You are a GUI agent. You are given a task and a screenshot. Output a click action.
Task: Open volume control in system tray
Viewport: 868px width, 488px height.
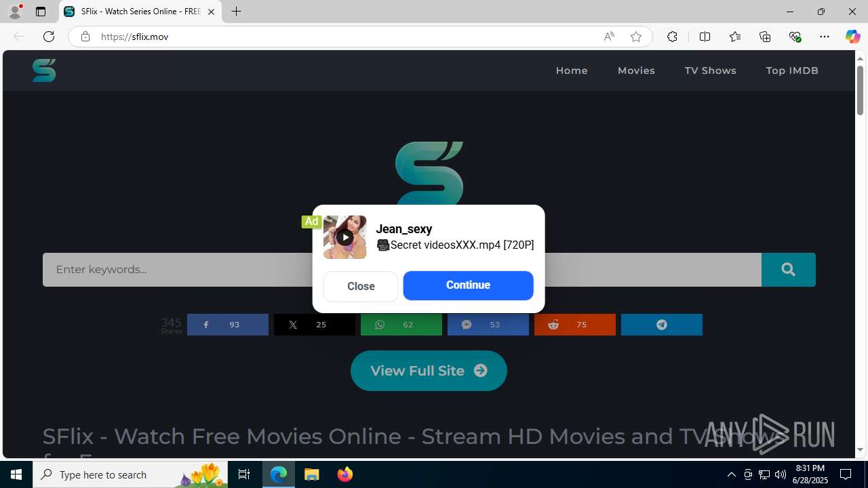[780, 474]
